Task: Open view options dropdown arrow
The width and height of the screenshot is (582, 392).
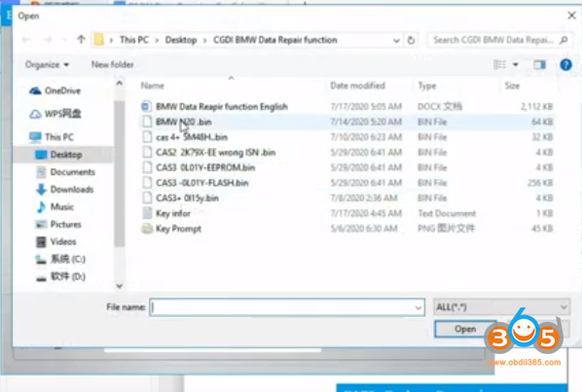Action: 516,65
